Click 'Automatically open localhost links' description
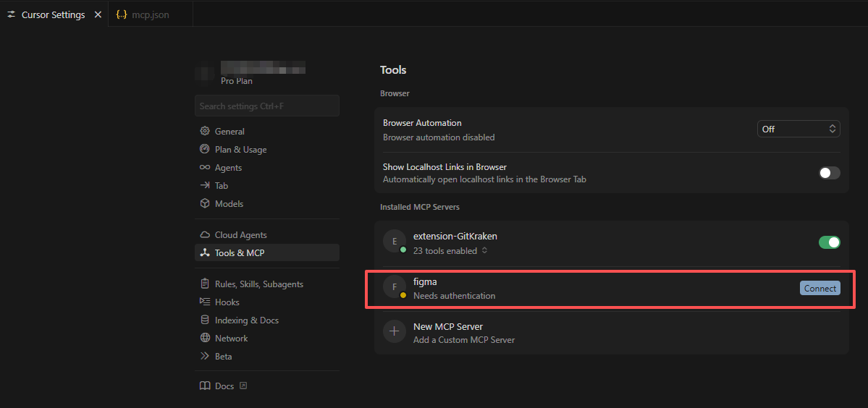 [x=484, y=179]
